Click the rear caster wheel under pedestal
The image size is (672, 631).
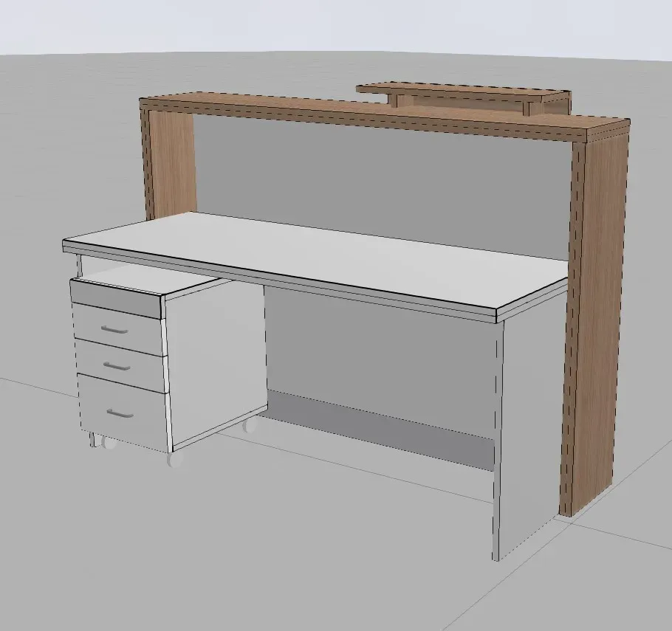pyautogui.click(x=251, y=427)
